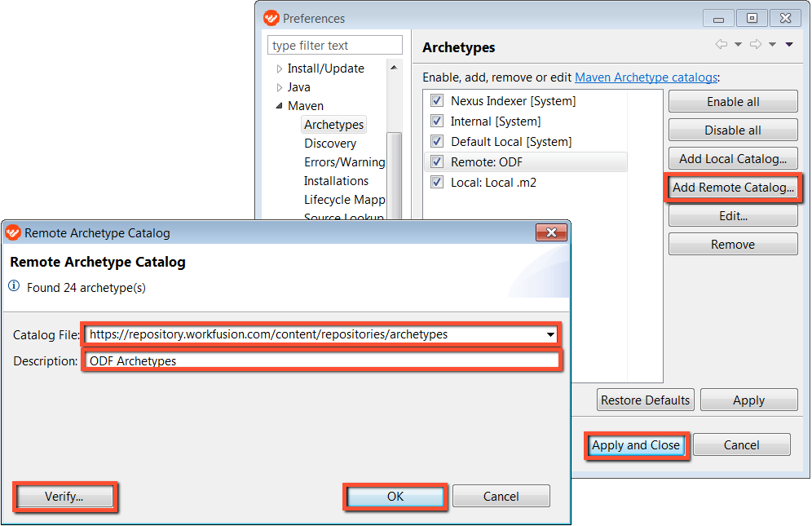Click the info icon beside Found 24 archetype(s)

pyautogui.click(x=14, y=286)
